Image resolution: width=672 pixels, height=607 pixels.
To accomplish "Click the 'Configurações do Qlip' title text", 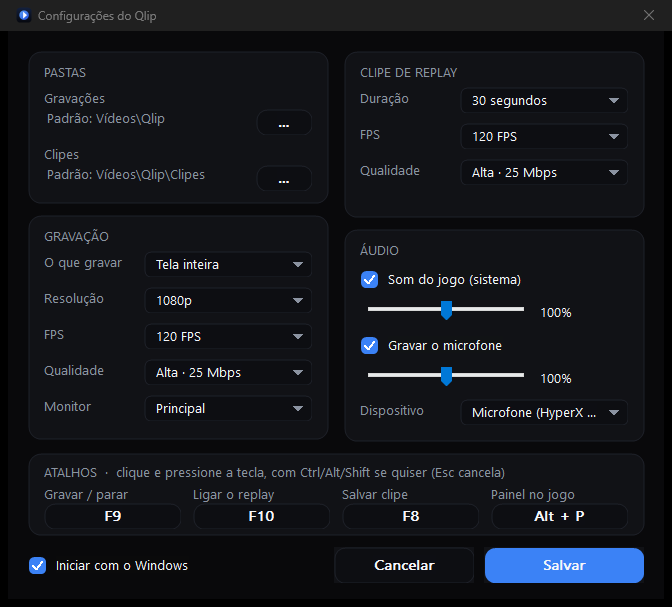I will point(97,16).
